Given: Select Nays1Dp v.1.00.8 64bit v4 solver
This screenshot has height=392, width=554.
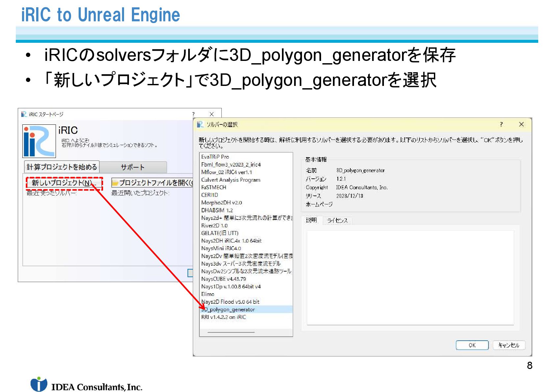Looking at the screenshot, I should pos(246,286).
